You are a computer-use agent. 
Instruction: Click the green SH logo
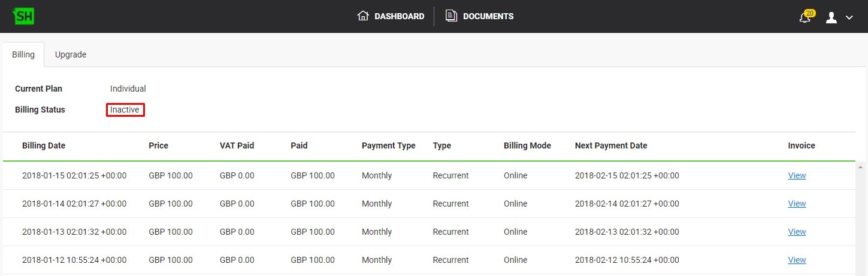[x=24, y=17]
